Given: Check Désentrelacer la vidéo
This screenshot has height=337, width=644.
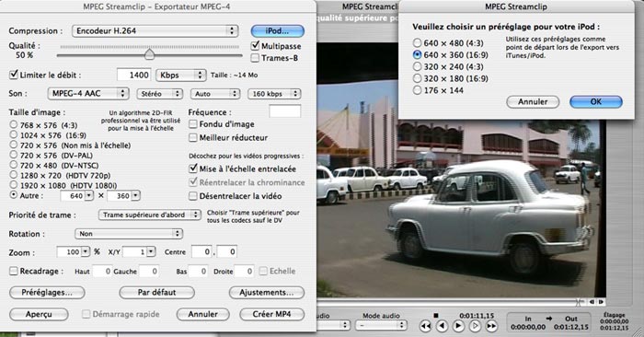Looking at the screenshot, I should click(x=192, y=196).
